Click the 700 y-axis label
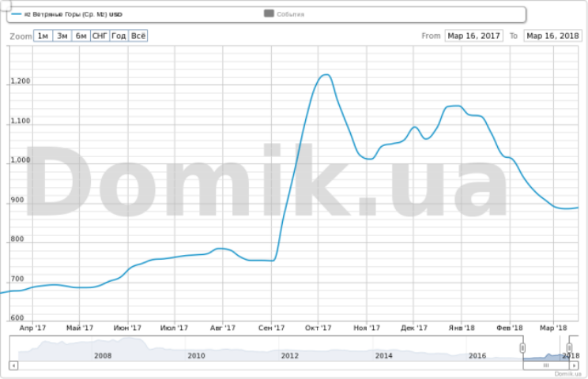The image size is (588, 379). 17,279
